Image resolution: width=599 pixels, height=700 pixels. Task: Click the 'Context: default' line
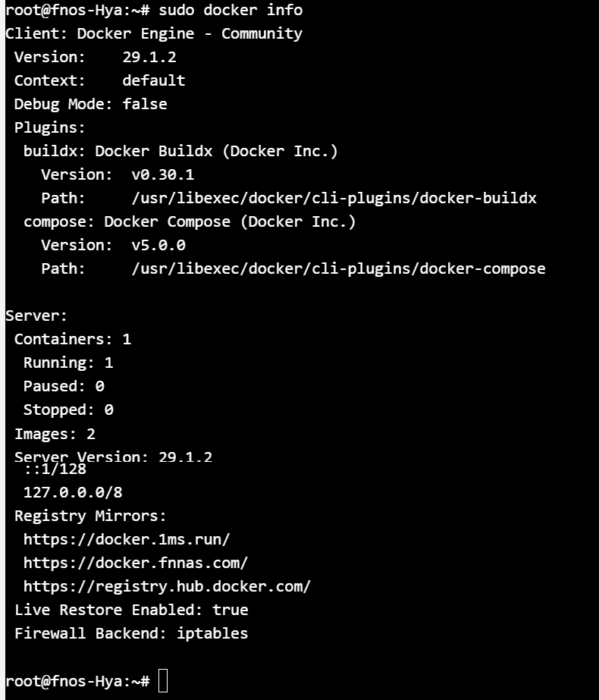pyautogui.click(x=99, y=80)
